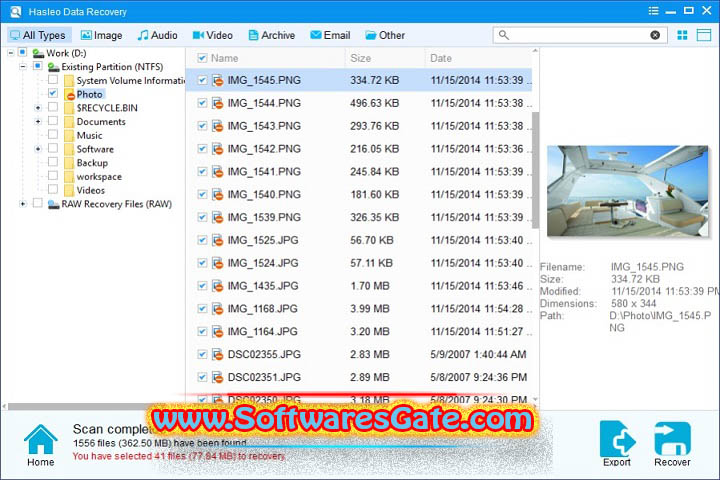Sort files by the Date column header

pos(441,58)
